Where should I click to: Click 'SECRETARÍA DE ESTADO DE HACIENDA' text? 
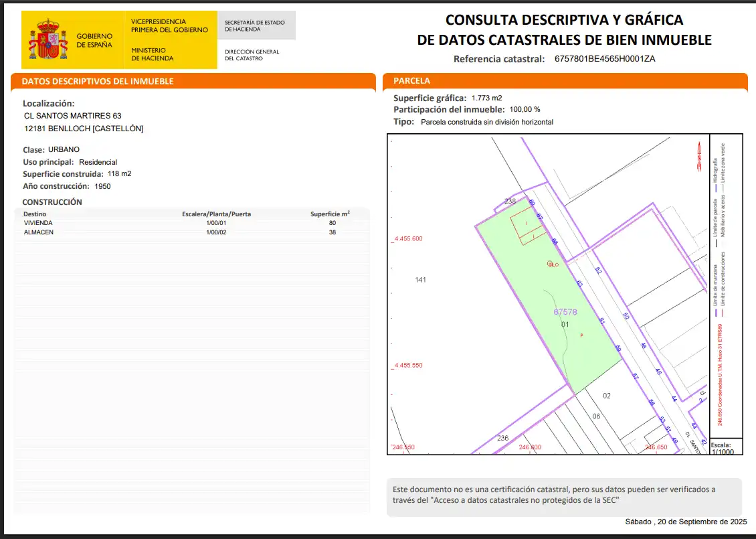(255, 25)
